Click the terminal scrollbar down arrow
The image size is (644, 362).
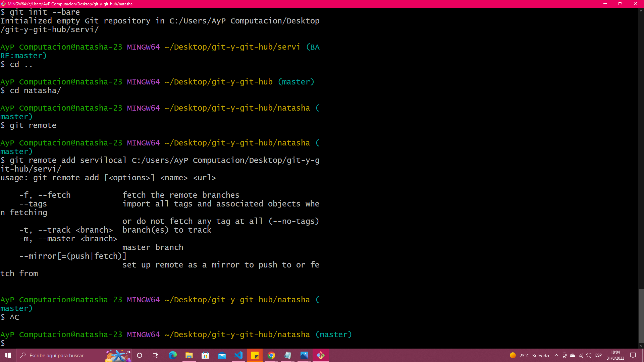click(x=641, y=346)
